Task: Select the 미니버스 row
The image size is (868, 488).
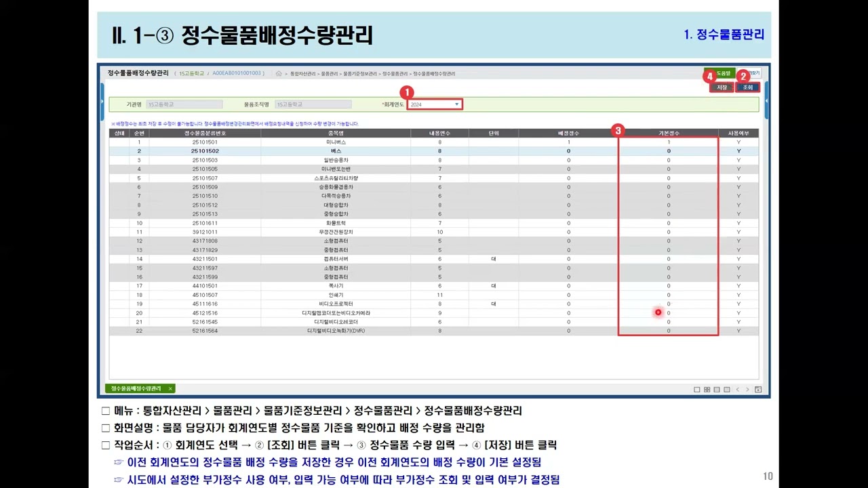Action: 434,142
